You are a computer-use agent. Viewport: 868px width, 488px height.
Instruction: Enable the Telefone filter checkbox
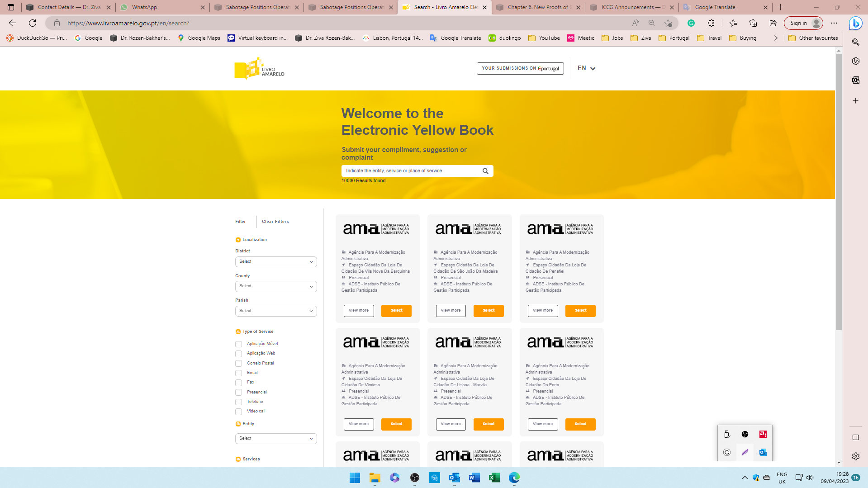point(238,402)
